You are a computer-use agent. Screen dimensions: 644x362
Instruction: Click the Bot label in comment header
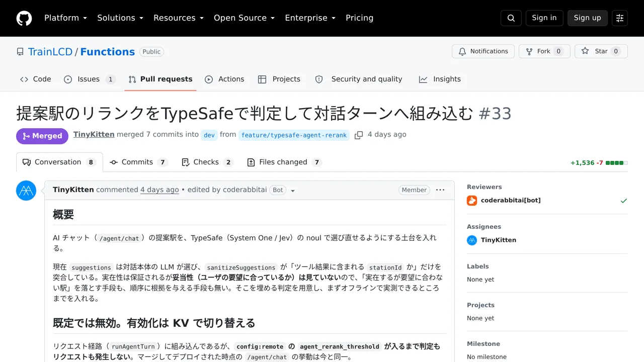[x=278, y=190]
